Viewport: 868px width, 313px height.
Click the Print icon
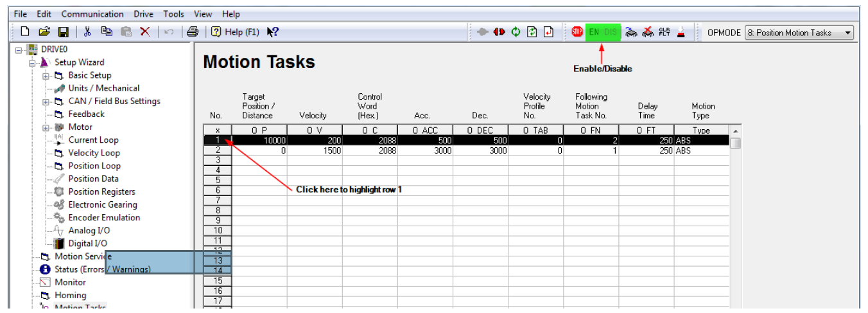193,31
